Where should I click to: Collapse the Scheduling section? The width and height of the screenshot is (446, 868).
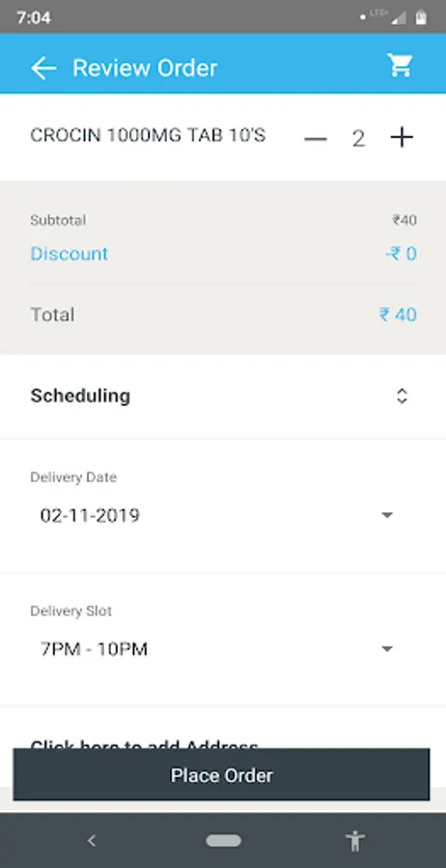402,395
